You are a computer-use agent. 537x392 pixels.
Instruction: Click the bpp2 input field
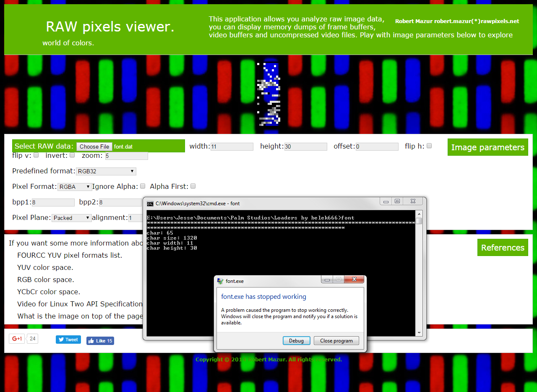point(120,202)
